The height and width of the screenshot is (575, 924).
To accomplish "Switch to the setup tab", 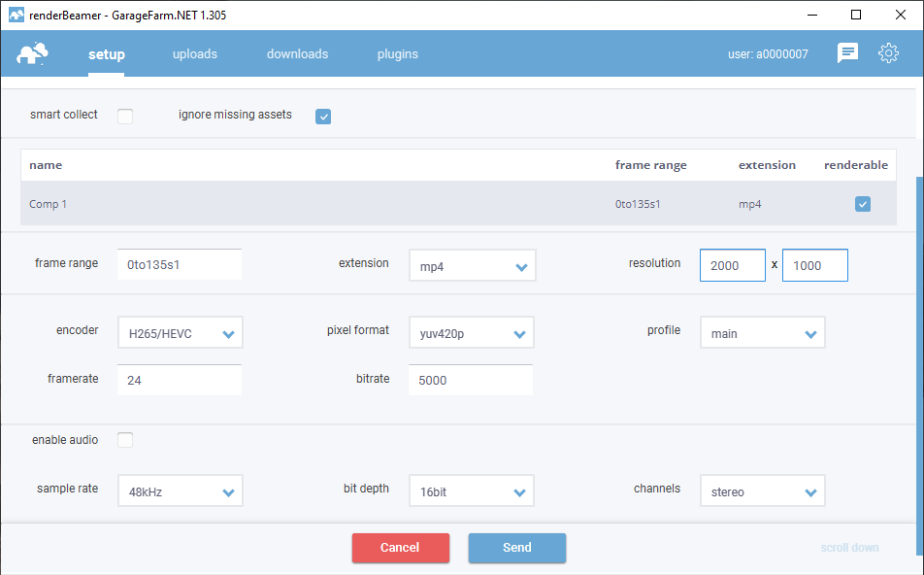I will (x=107, y=54).
